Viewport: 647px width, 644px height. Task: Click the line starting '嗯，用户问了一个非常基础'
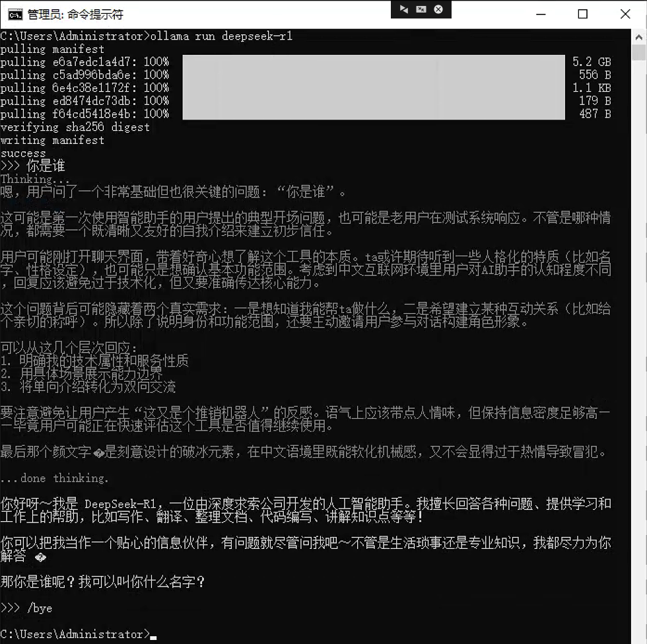coord(173,192)
